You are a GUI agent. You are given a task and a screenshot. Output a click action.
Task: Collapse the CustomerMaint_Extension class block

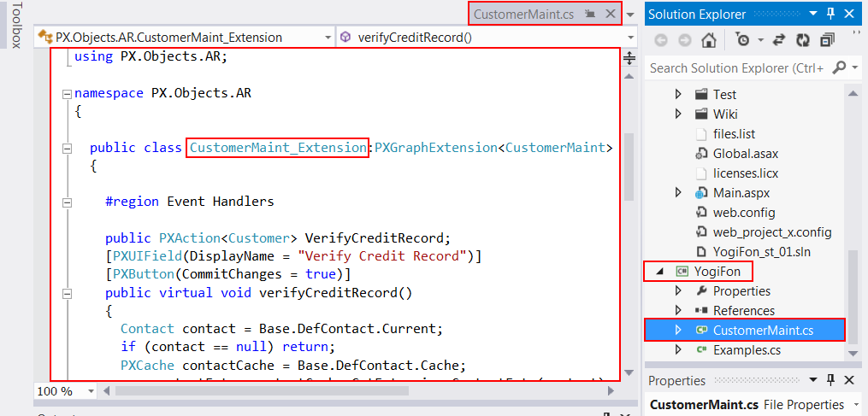pos(67,149)
